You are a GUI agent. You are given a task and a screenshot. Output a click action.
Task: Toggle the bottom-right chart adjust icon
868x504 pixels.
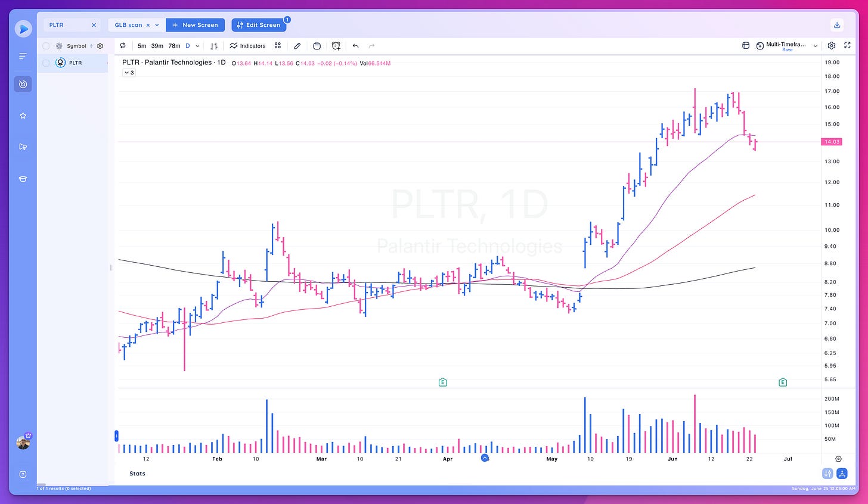tap(827, 474)
